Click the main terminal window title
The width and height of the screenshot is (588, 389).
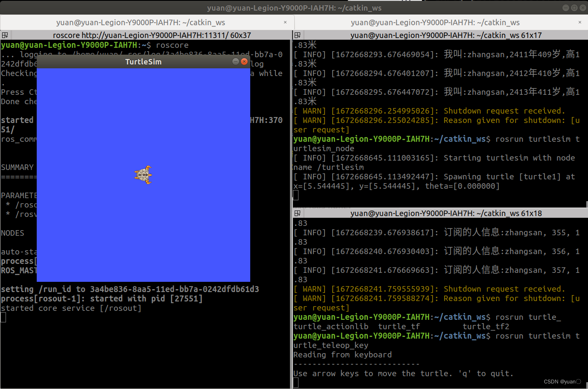pos(294,8)
